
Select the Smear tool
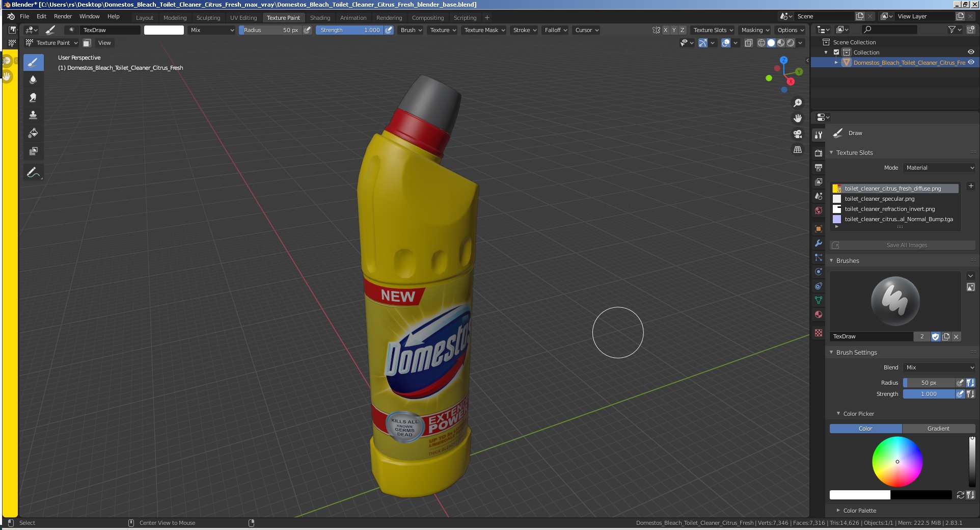33,97
